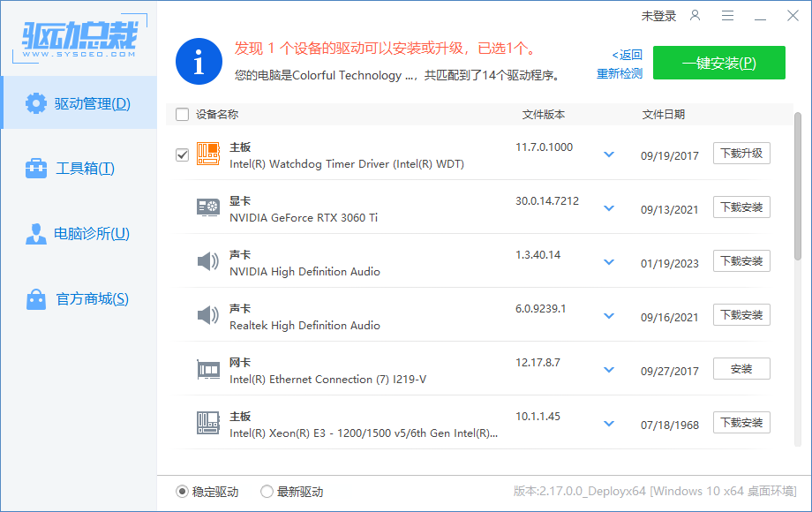This screenshot has height=512, width=812.
Task: Click version 6.0.9239.1 text
Action: tap(541, 309)
